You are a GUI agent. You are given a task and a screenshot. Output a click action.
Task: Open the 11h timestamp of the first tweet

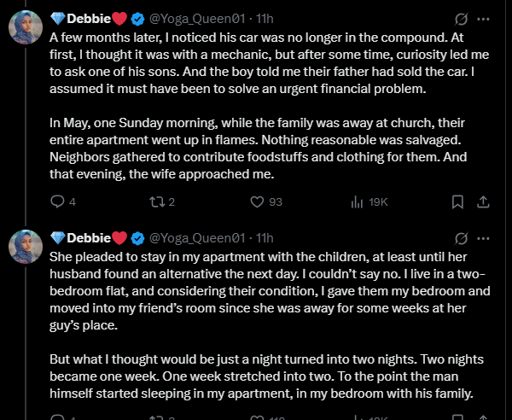pyautogui.click(x=265, y=18)
